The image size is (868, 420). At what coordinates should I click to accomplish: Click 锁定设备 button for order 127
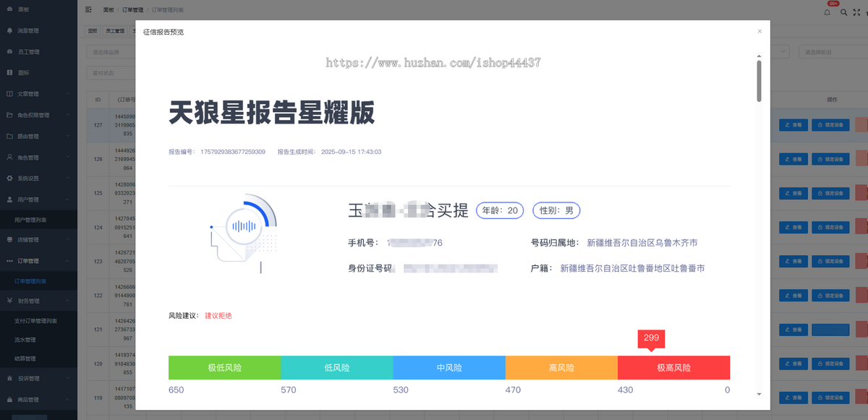pyautogui.click(x=830, y=124)
